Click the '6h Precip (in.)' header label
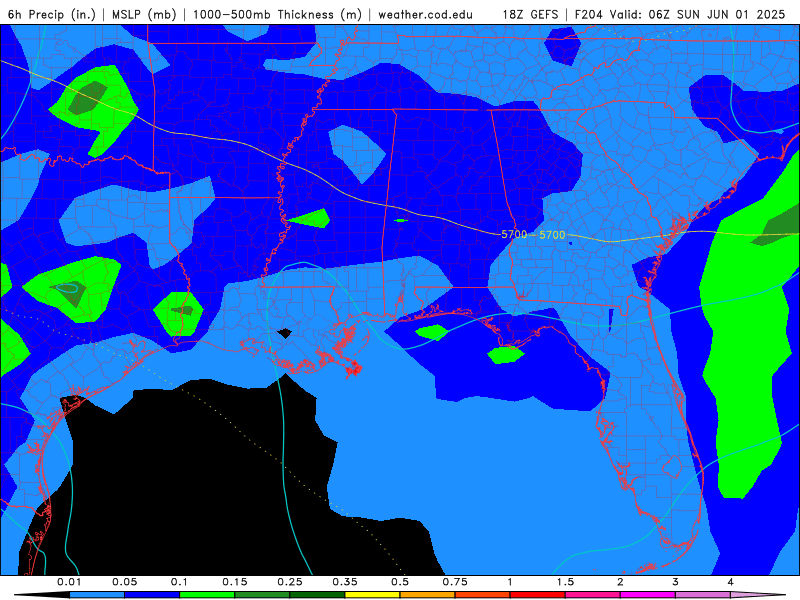This screenshot has width=800, height=600. (x=52, y=14)
